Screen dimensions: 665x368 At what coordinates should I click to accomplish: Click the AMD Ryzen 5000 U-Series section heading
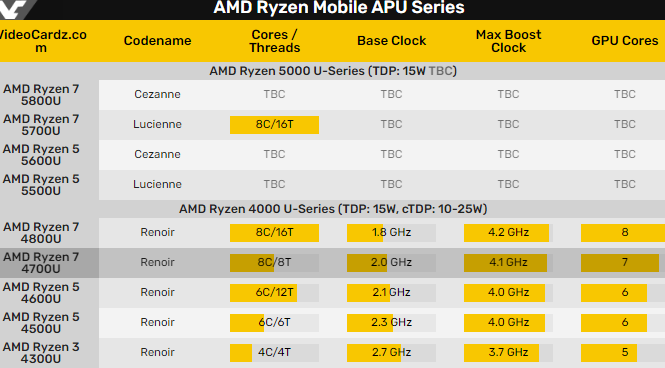(333, 71)
